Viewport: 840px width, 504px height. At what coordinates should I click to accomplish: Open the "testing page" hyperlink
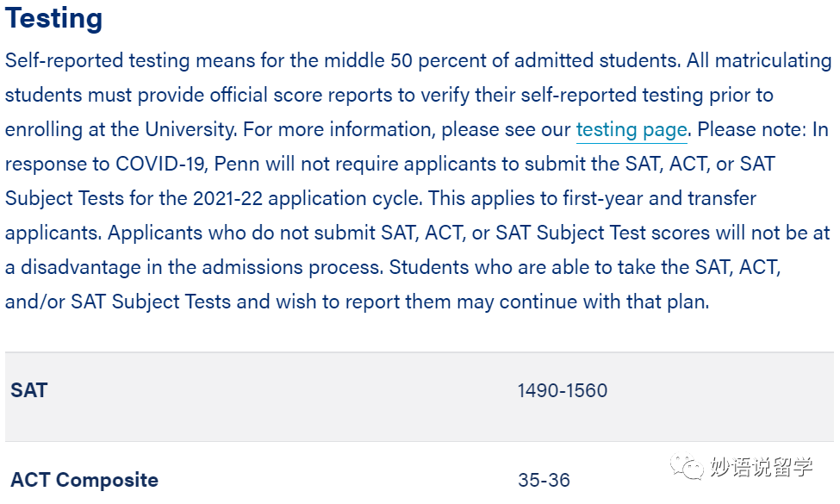coord(631,130)
